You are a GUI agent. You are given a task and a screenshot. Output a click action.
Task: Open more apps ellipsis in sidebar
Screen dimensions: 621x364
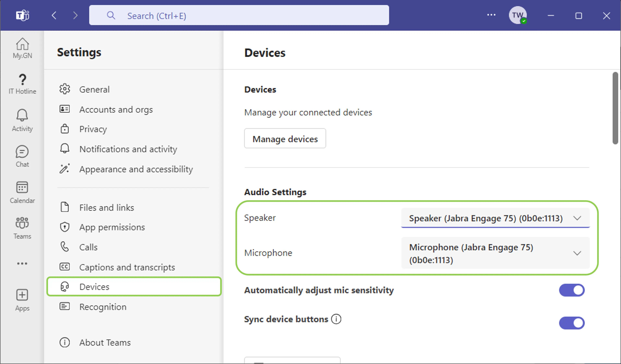click(x=22, y=263)
